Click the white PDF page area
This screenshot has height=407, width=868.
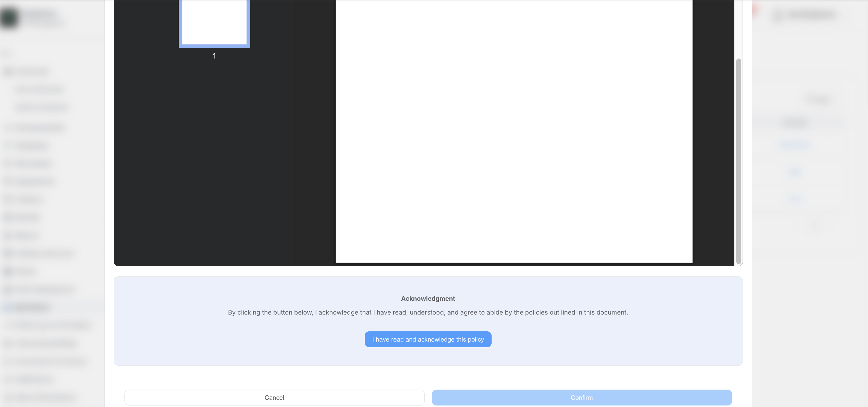point(513,135)
